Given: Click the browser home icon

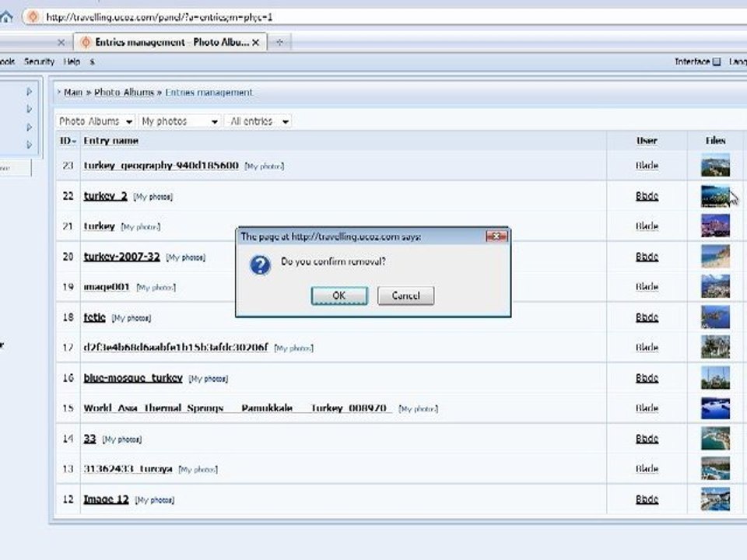Looking at the screenshot, I should (5, 16).
